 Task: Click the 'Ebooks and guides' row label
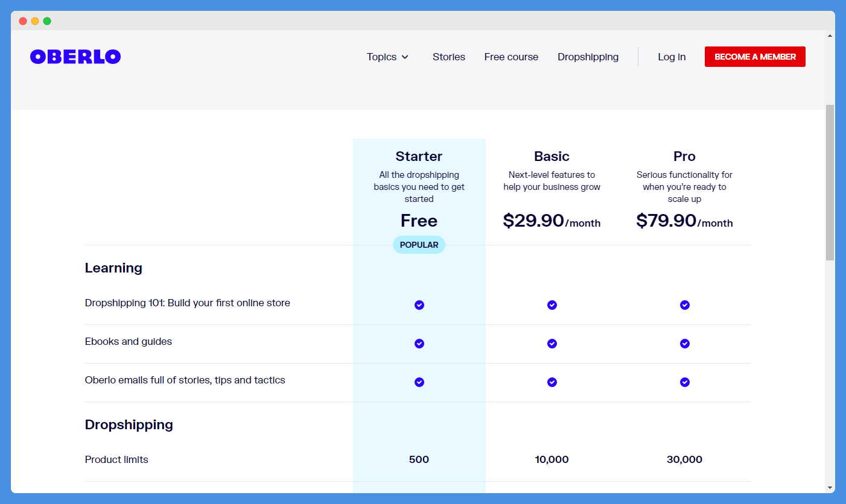[x=129, y=341]
